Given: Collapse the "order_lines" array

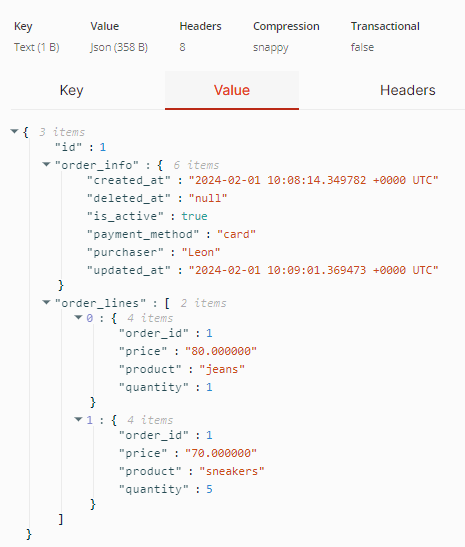Looking at the screenshot, I should pyautogui.click(x=46, y=302).
